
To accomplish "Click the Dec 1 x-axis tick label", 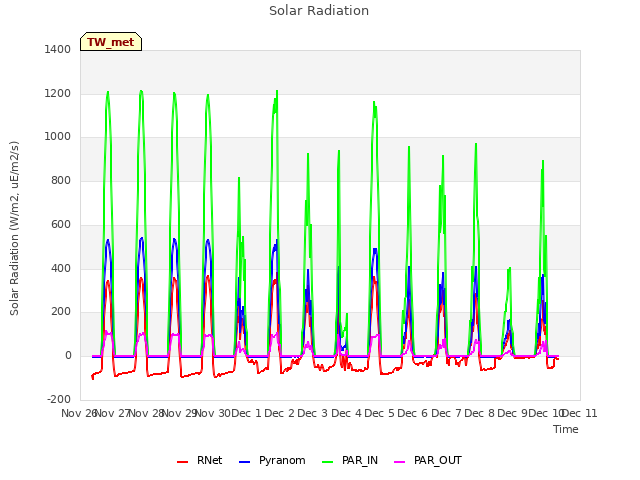I will pos(246,413).
